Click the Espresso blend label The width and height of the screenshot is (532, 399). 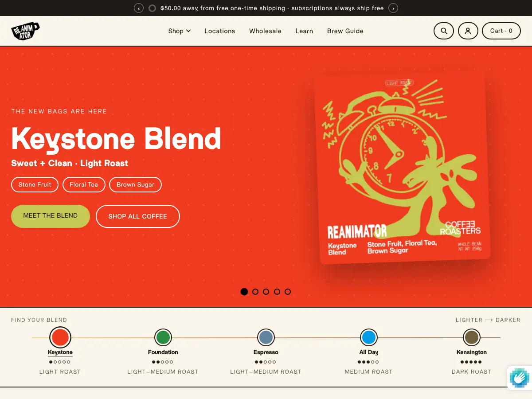266,352
